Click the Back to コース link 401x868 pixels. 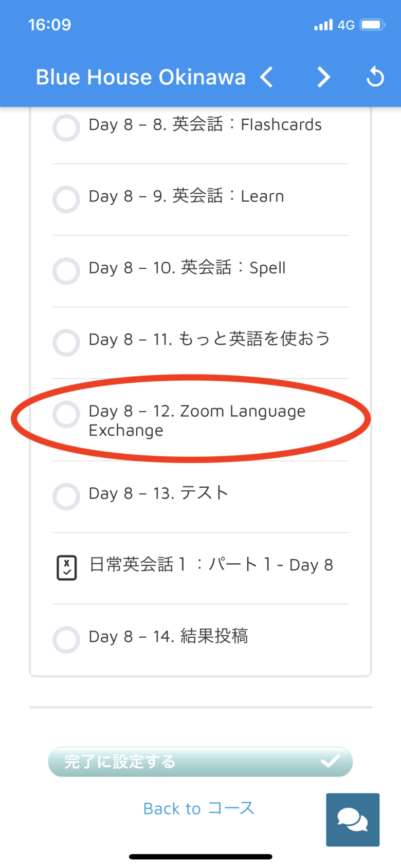point(198,808)
